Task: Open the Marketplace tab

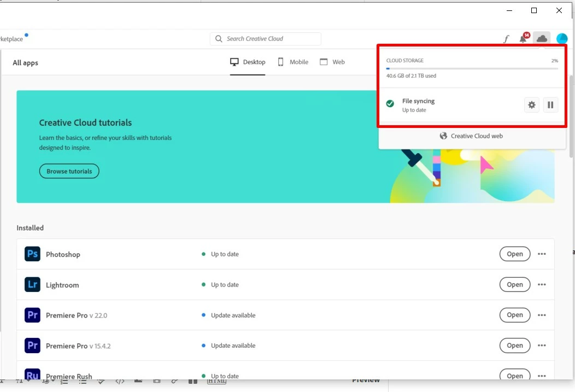Action: (x=11, y=39)
